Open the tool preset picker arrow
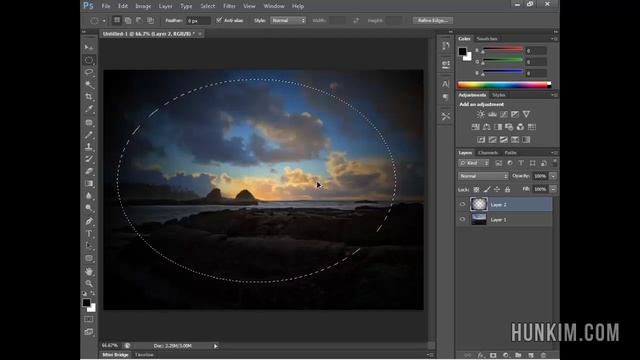The height and width of the screenshot is (360, 640). click(x=104, y=20)
